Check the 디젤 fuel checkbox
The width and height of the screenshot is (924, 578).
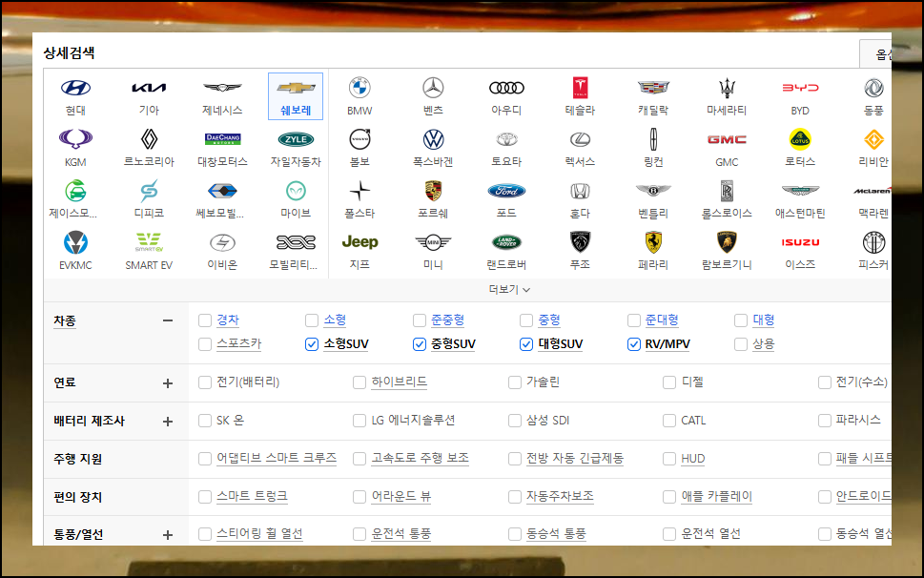[669, 382]
